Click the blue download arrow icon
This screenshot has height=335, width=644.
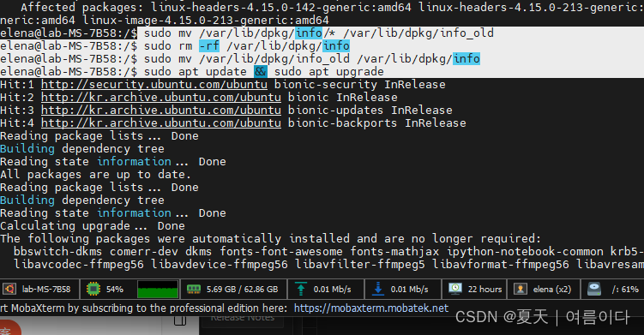tap(378, 289)
